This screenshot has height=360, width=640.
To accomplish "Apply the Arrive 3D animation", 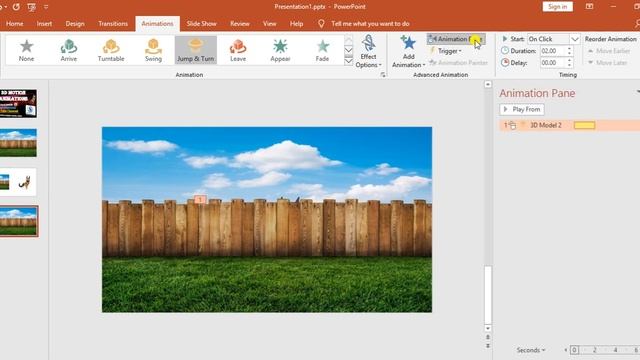I will point(69,50).
